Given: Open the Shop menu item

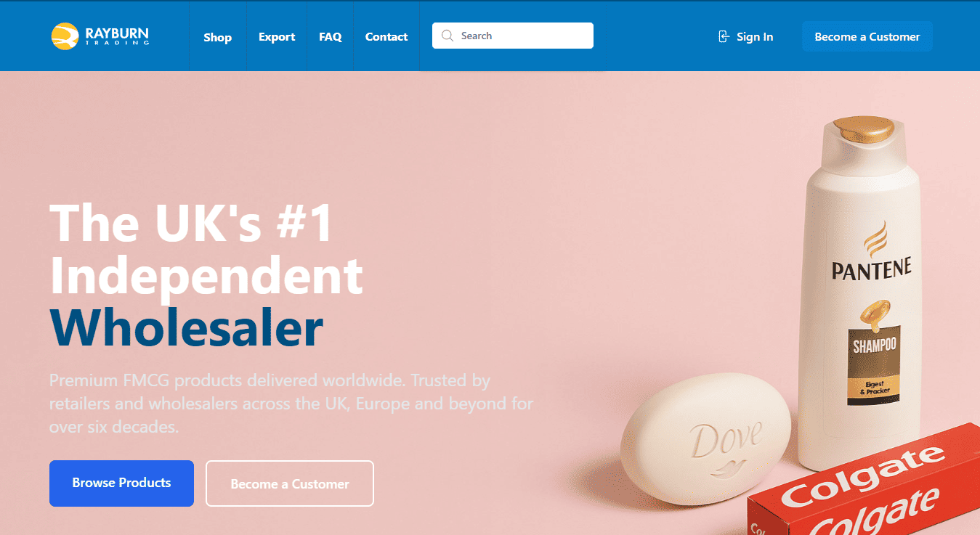Looking at the screenshot, I should [x=217, y=37].
